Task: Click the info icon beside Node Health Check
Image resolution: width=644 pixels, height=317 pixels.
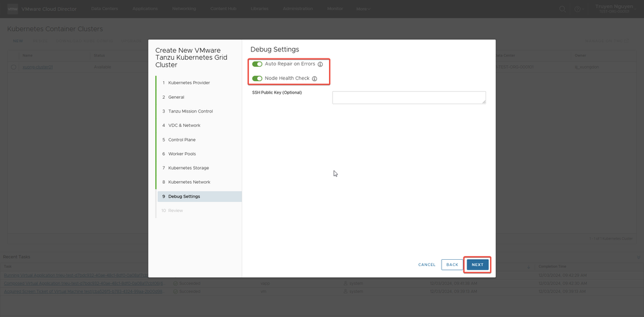Action: [314, 79]
